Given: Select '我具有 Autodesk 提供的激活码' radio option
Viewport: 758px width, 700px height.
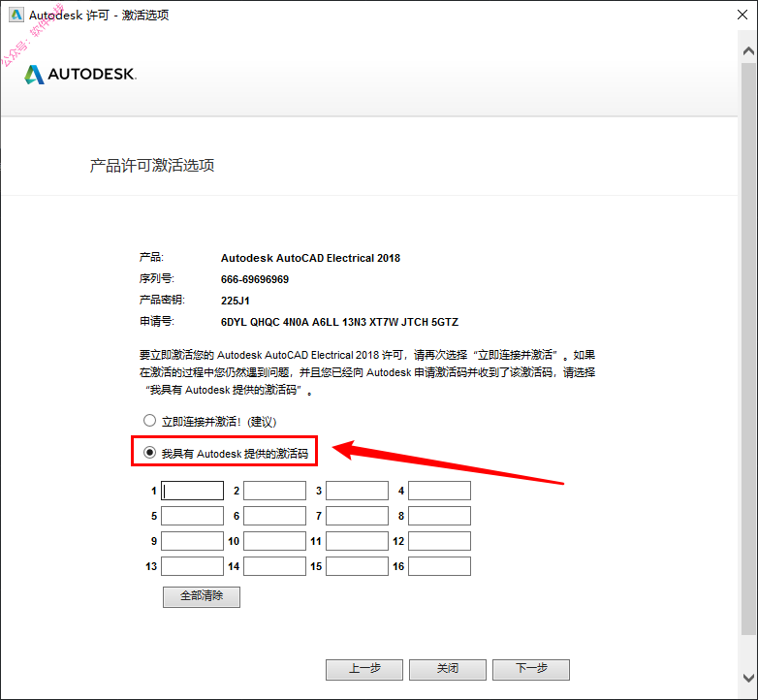Looking at the screenshot, I should 149,453.
